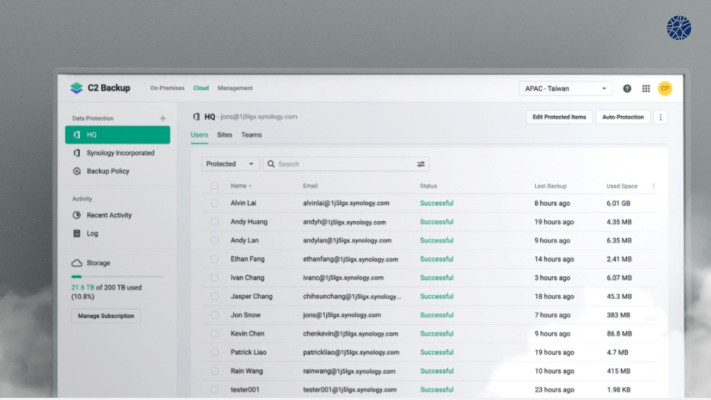Check the box for Ethan Fang
This screenshot has height=400, width=711.
[214, 259]
